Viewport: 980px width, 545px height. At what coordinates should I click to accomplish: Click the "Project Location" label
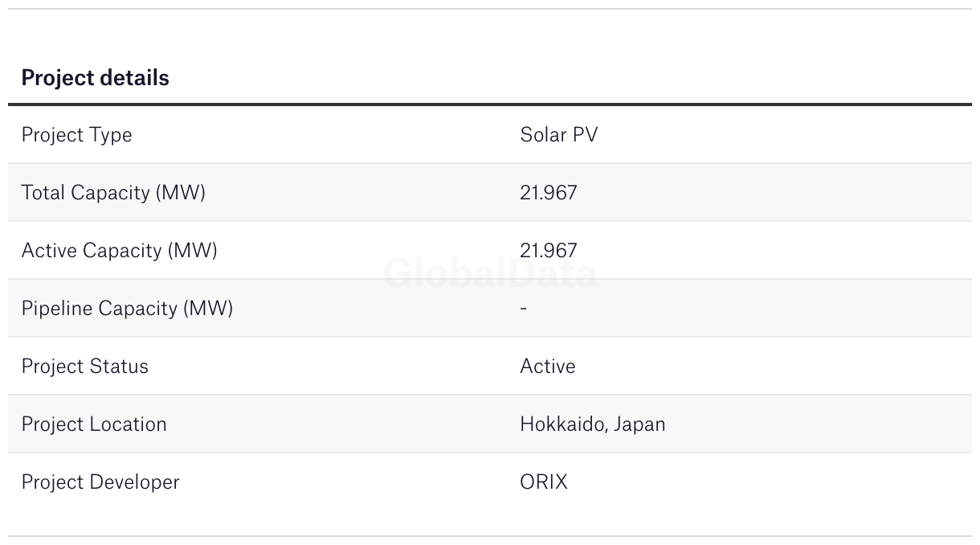[x=94, y=424]
